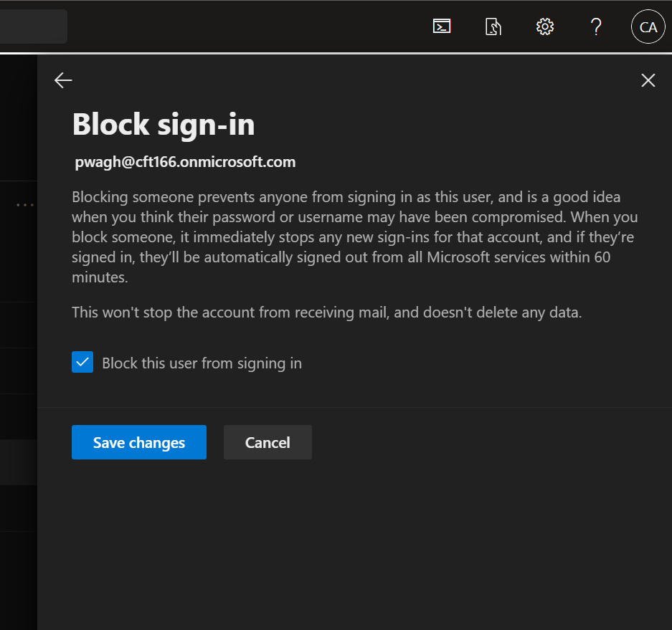
Task: Click the document icon beside Cloud Shell
Action: click(493, 27)
